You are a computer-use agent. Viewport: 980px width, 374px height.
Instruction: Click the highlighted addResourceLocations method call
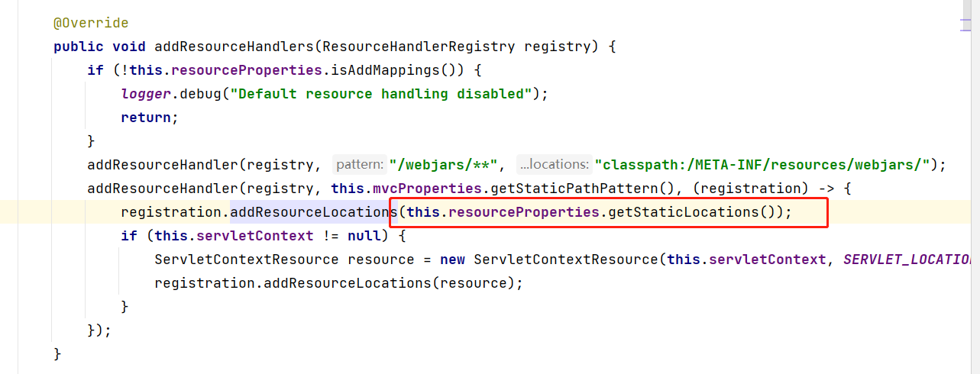tap(314, 211)
